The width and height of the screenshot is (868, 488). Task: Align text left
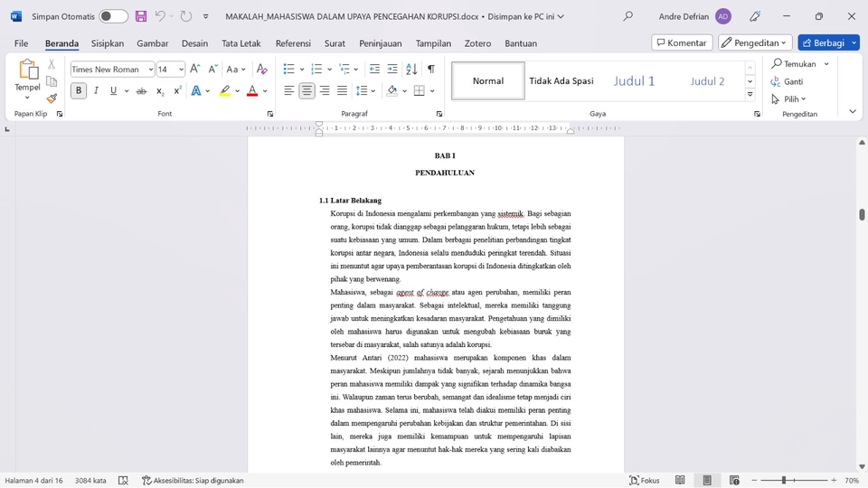289,90
